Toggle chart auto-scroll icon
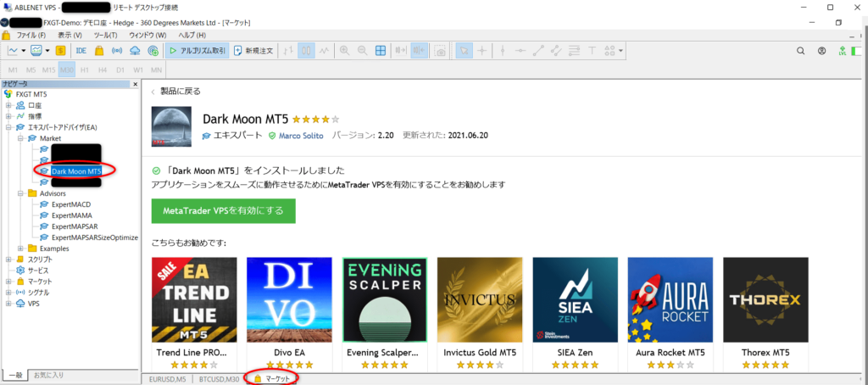 pos(400,50)
